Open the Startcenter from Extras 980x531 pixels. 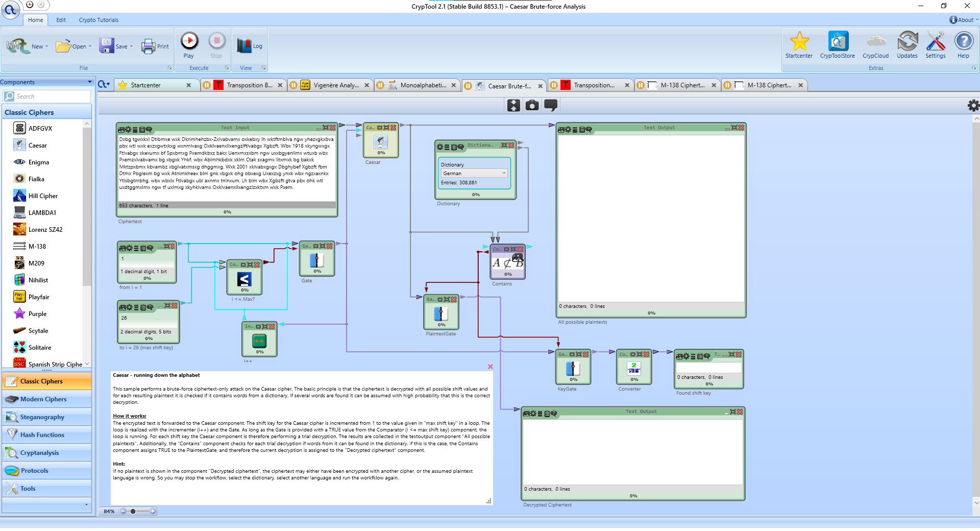pos(799,45)
